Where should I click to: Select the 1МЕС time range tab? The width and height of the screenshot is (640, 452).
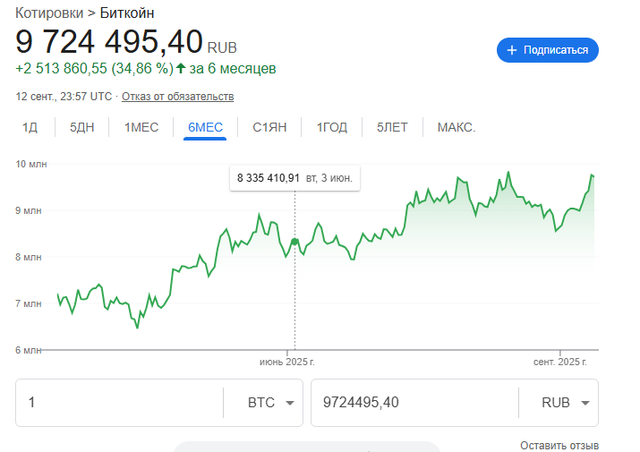[141, 127]
